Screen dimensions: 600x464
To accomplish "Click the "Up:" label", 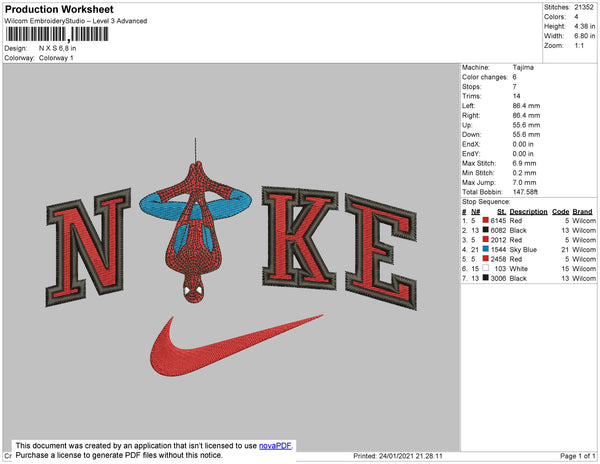I will [x=467, y=125].
